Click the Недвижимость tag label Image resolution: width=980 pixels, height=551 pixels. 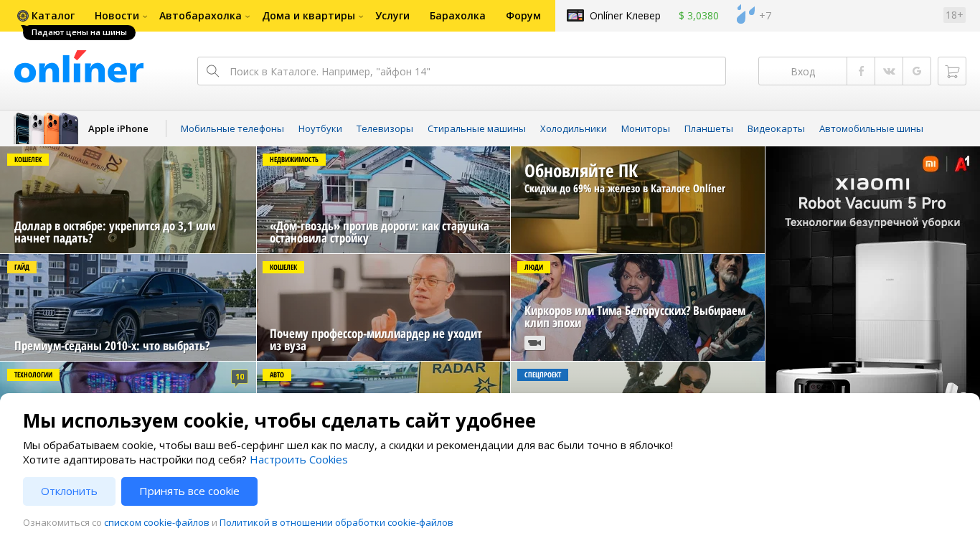click(294, 159)
